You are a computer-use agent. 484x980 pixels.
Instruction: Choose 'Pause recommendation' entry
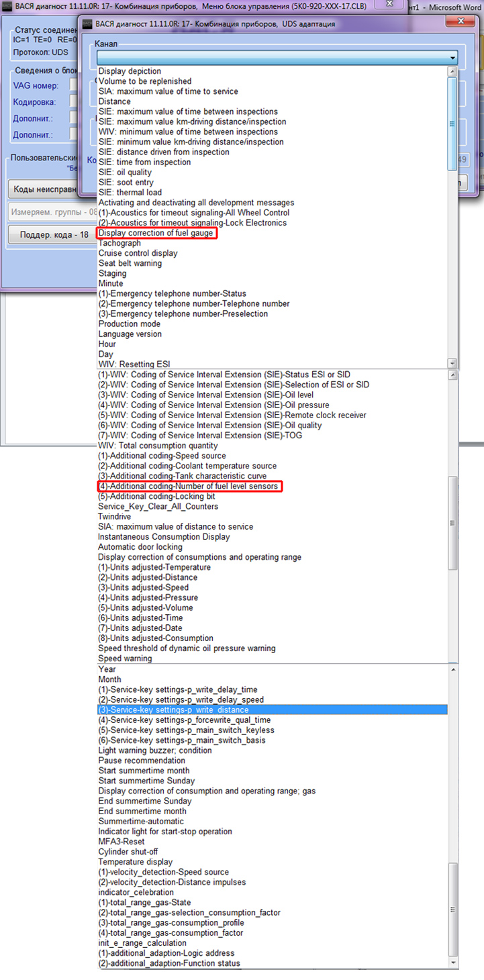pyautogui.click(x=142, y=760)
